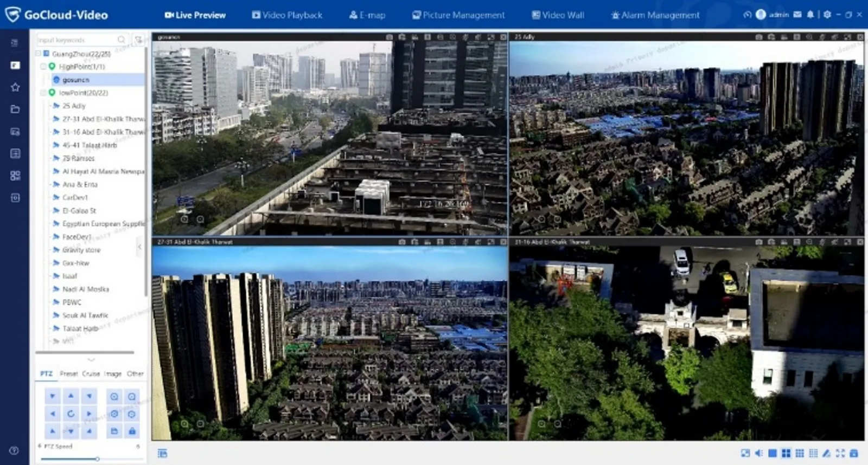Open the Other tab in PTZ panel

[x=135, y=374]
